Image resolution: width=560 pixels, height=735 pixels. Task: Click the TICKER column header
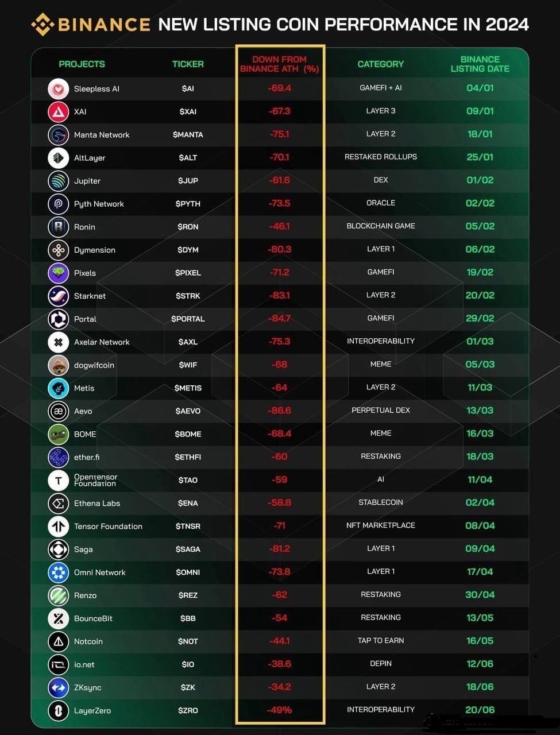(188, 64)
